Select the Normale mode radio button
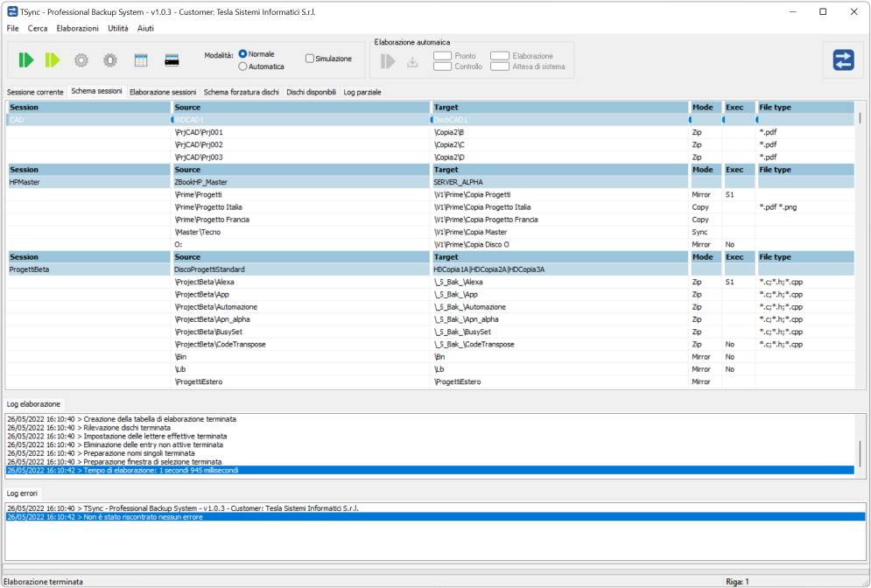 242,54
